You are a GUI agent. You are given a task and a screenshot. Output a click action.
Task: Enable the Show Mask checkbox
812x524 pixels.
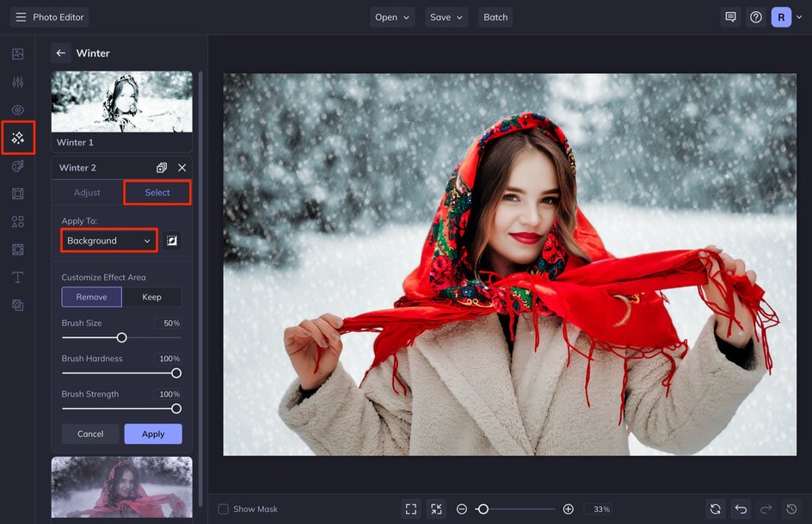coord(223,509)
